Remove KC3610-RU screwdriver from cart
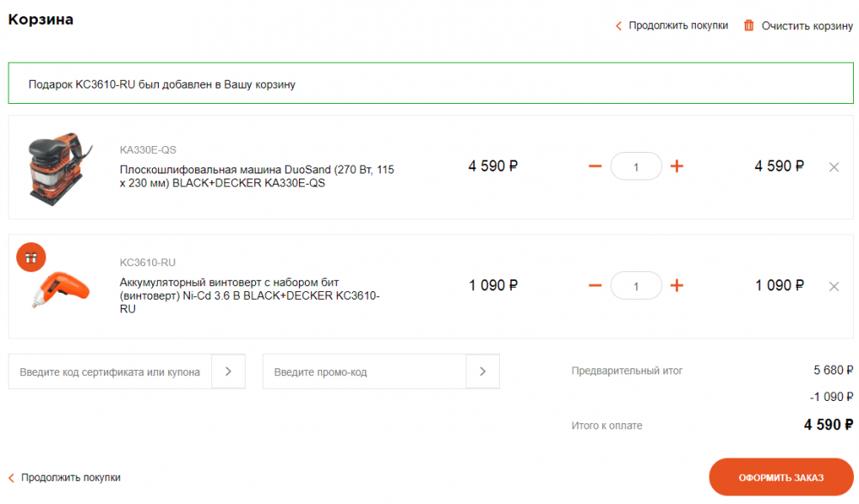This screenshot has height=504, width=859. click(834, 287)
